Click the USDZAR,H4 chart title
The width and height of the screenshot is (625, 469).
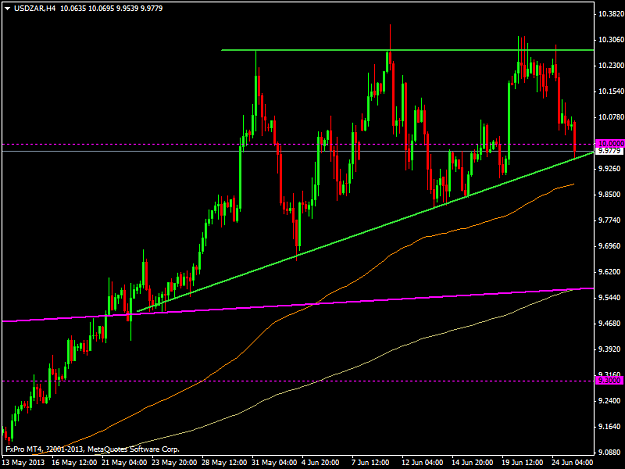click(x=35, y=8)
